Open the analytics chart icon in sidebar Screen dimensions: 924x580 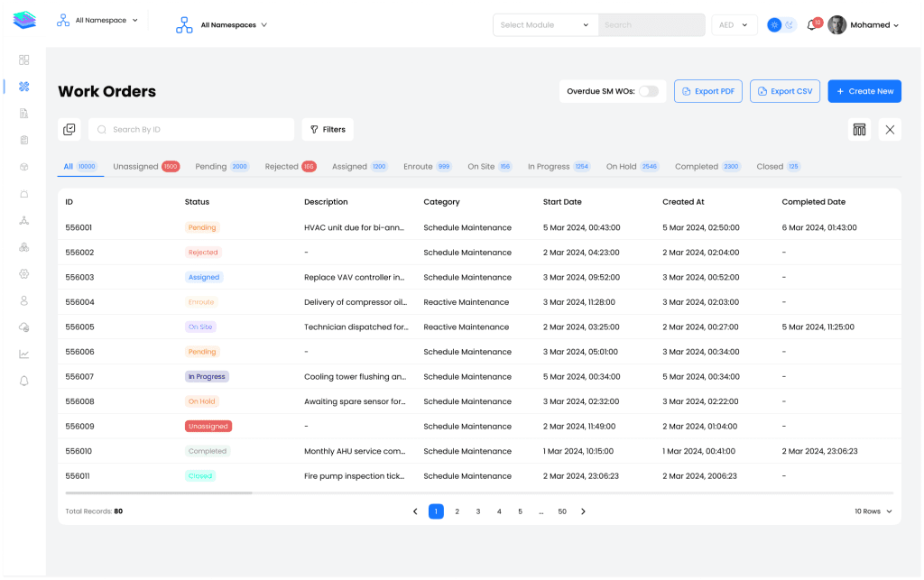[x=24, y=354]
